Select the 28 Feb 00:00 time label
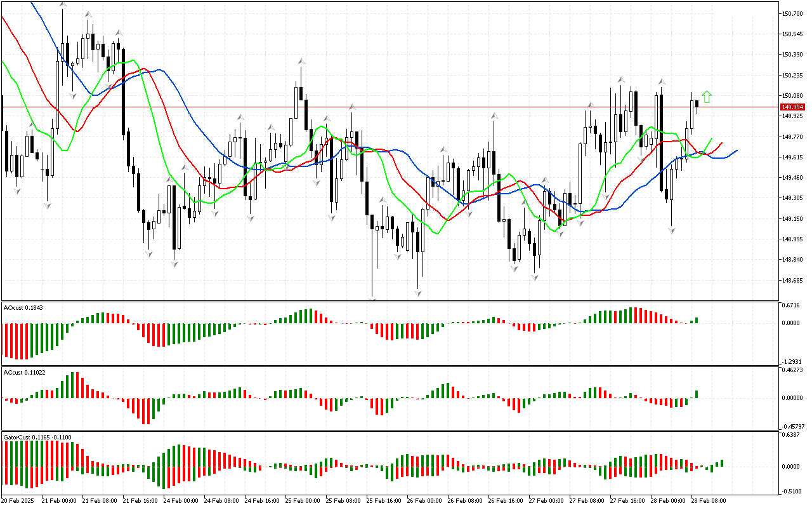 click(x=668, y=501)
